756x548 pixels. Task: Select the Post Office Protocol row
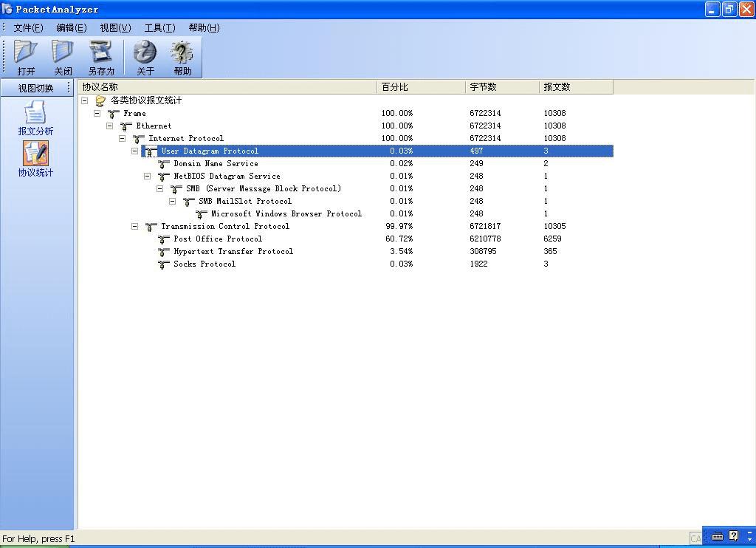pos(346,239)
